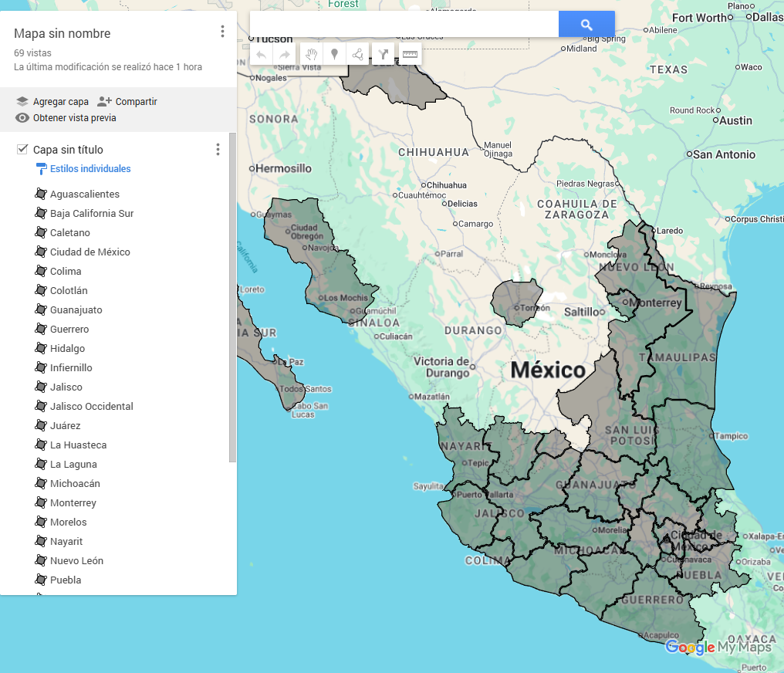Image resolution: width=784 pixels, height=673 pixels.
Task: Select the add marker pin tool
Action: (x=334, y=54)
